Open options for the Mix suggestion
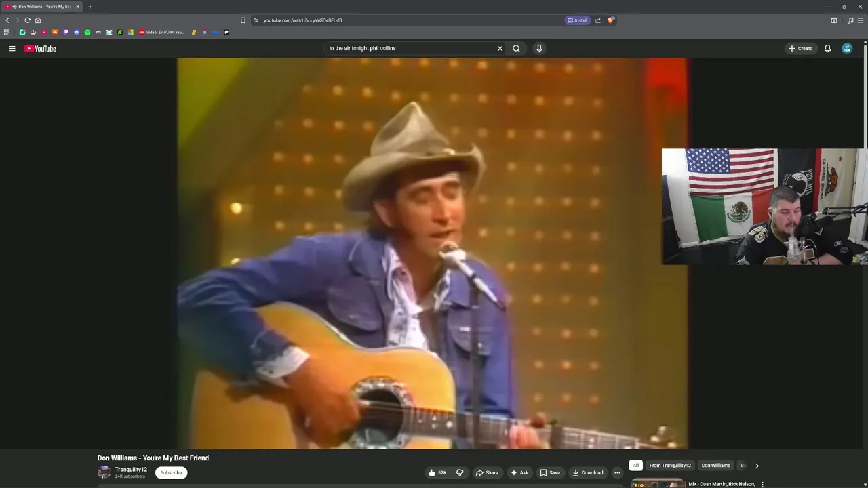Screen dimensions: 868x488 tap(762, 485)
